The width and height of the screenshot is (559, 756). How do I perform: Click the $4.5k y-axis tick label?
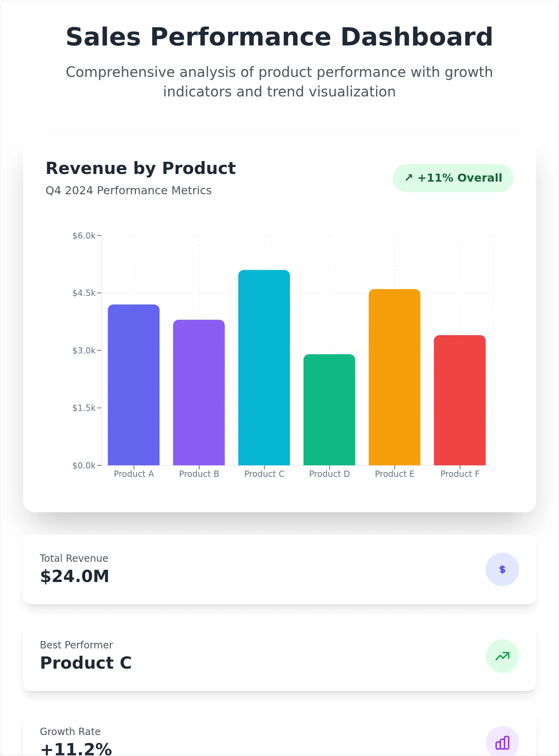tap(84, 293)
